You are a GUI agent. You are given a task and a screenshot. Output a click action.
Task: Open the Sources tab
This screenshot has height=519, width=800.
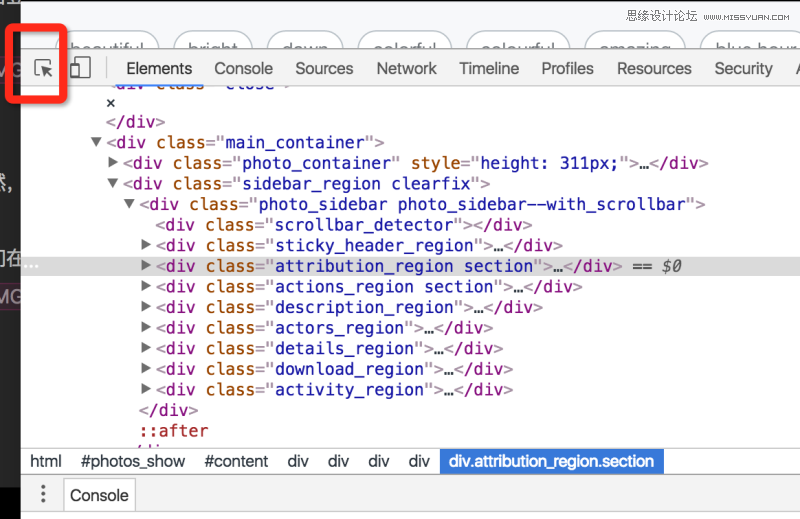[x=324, y=68]
